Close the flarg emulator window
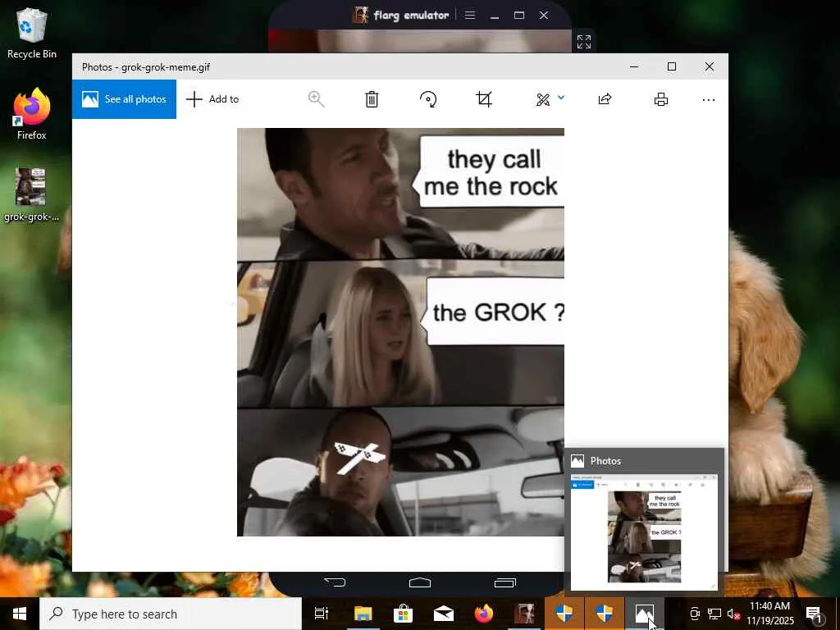This screenshot has width=840, height=630. tap(544, 15)
